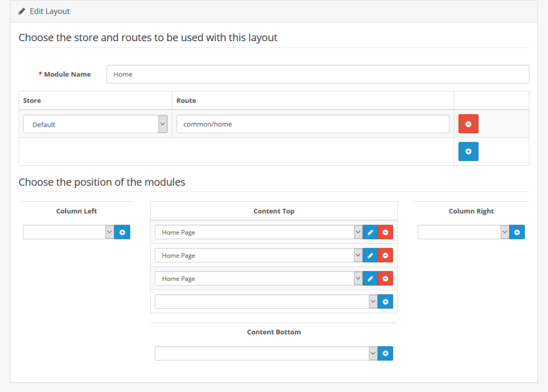Image resolution: width=548 pixels, height=392 pixels.
Task: Add module to Column Right
Action: tap(517, 232)
